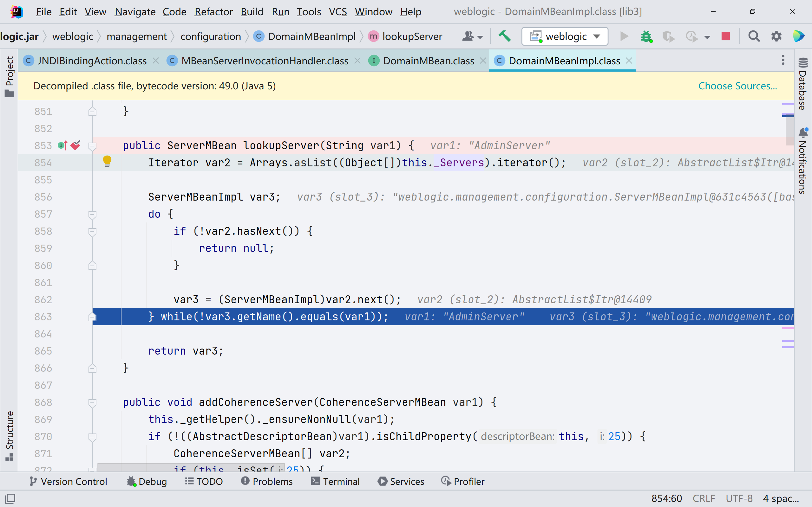Click the settings gear icon
The width and height of the screenshot is (812, 507).
coord(776,36)
